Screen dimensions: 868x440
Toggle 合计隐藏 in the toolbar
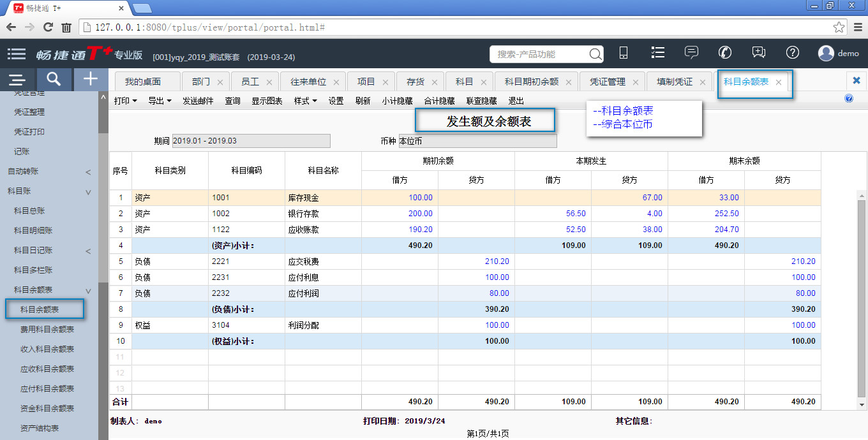[x=439, y=101]
